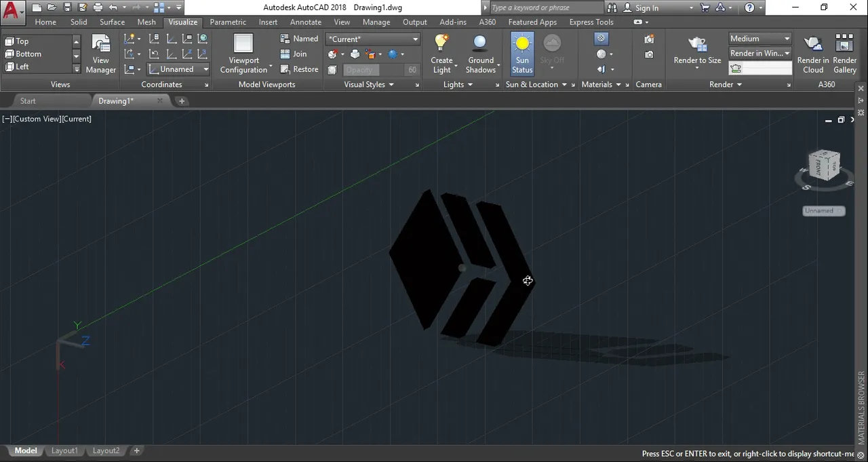Image resolution: width=868 pixels, height=462 pixels.
Task: Click the [Custom View] viewport label
Action: point(36,119)
